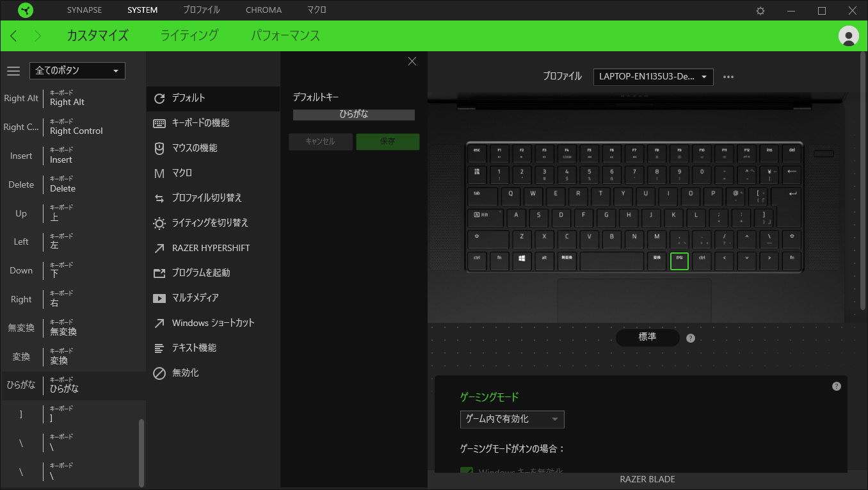
Task: Open the user account avatar
Action: click(848, 36)
